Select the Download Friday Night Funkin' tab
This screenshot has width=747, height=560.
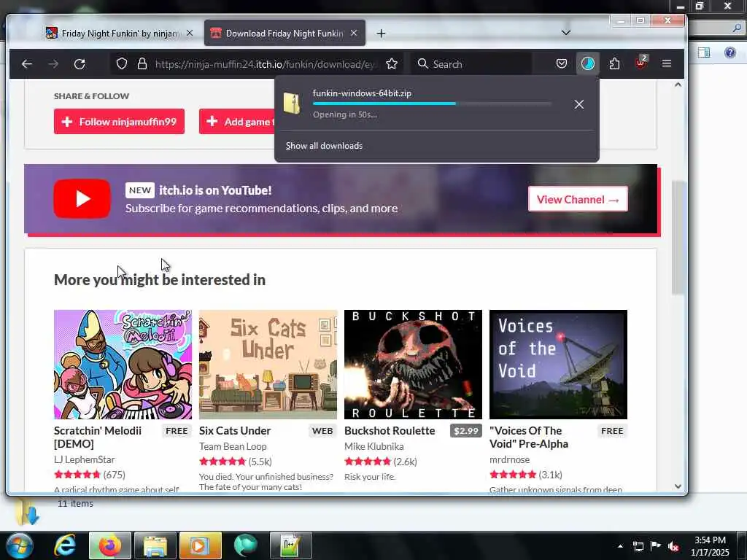[285, 33]
